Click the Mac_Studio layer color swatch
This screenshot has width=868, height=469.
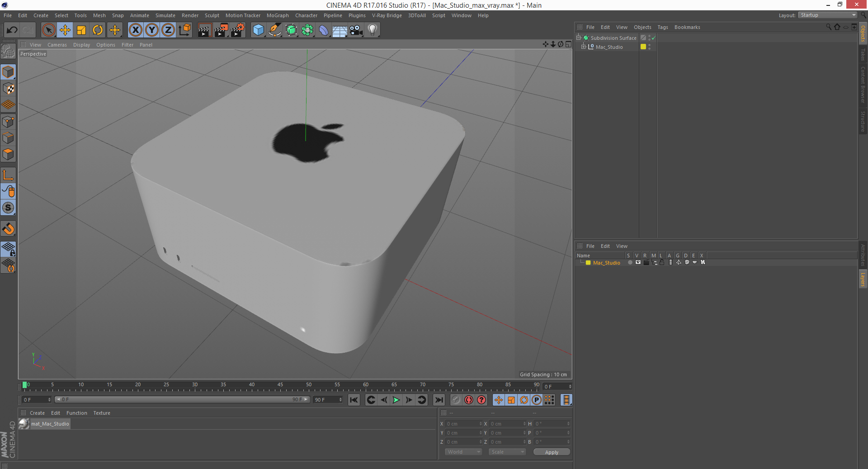pyautogui.click(x=588, y=263)
